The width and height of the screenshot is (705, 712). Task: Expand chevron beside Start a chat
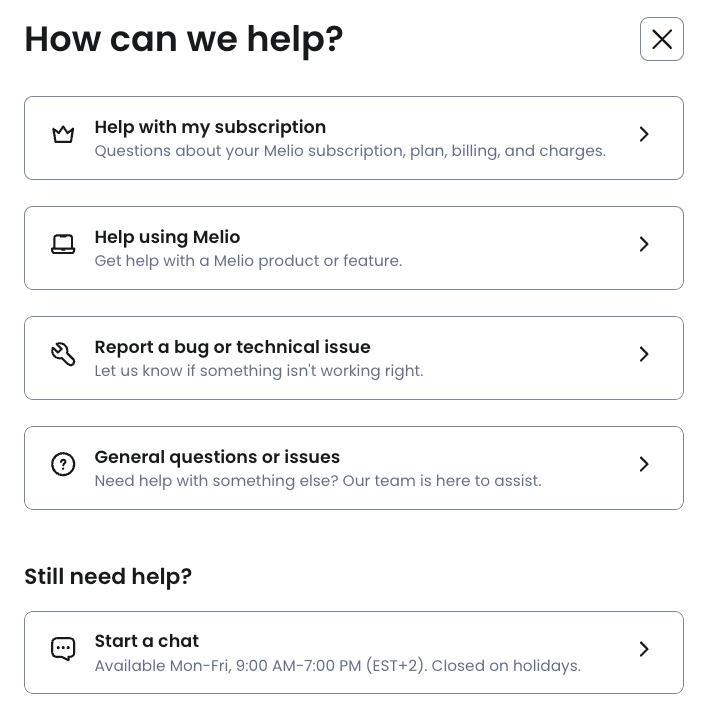644,649
